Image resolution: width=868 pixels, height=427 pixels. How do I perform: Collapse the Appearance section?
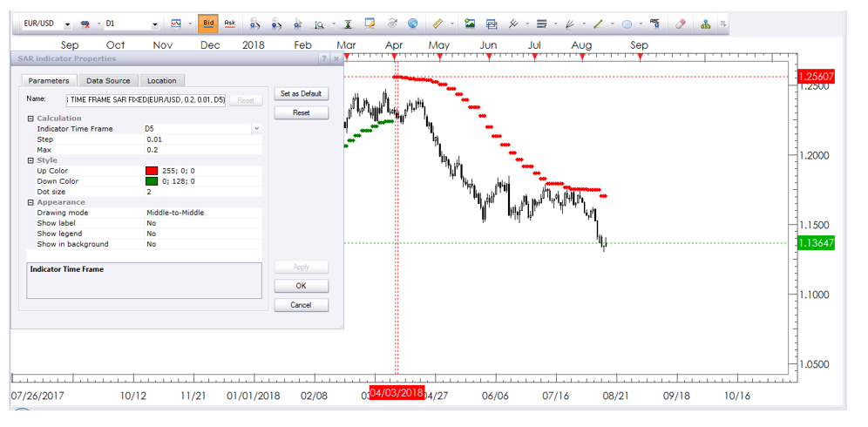point(30,203)
